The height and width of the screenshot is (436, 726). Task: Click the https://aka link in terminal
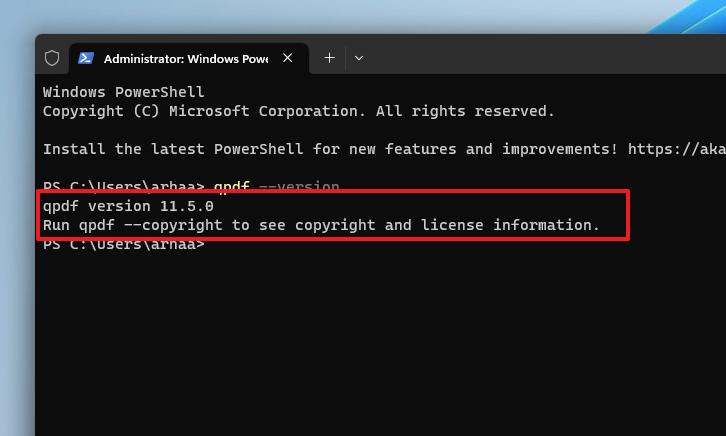tap(676, 149)
